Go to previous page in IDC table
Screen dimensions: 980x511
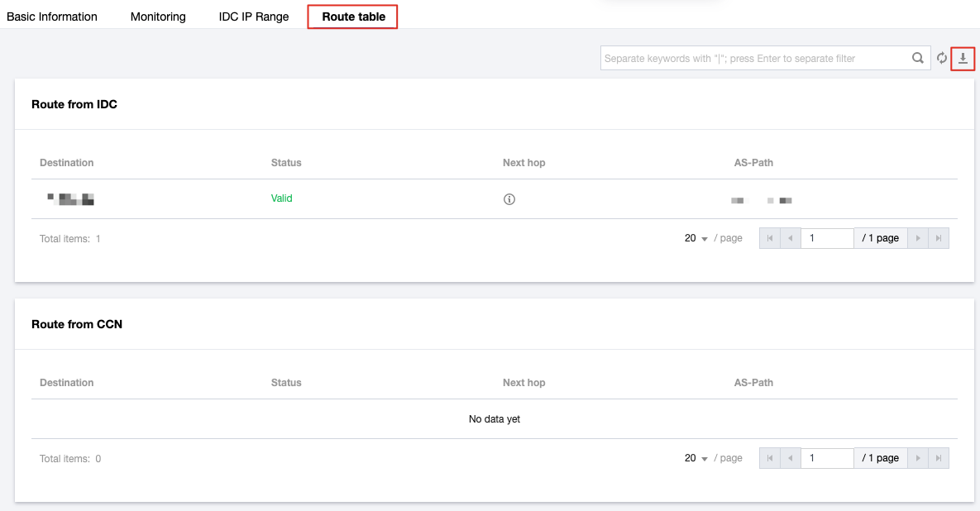(x=791, y=238)
